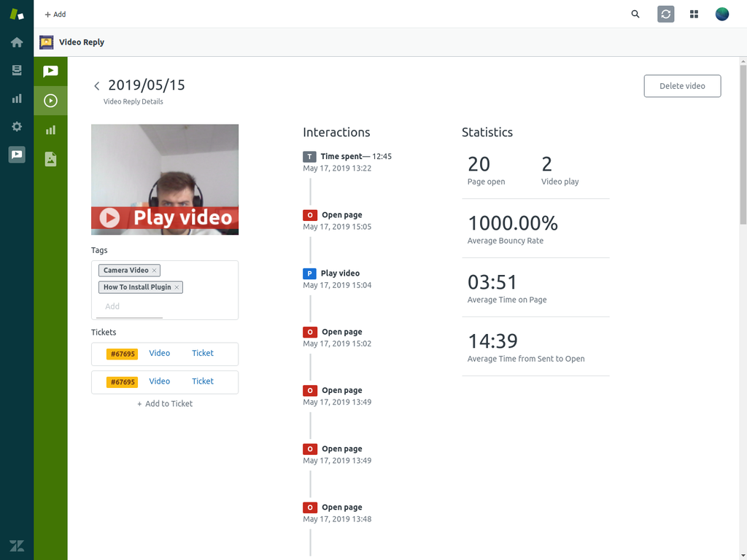Select the Video Reply app icon in the sidebar
Screen dimensions: 747x560
coord(16,155)
